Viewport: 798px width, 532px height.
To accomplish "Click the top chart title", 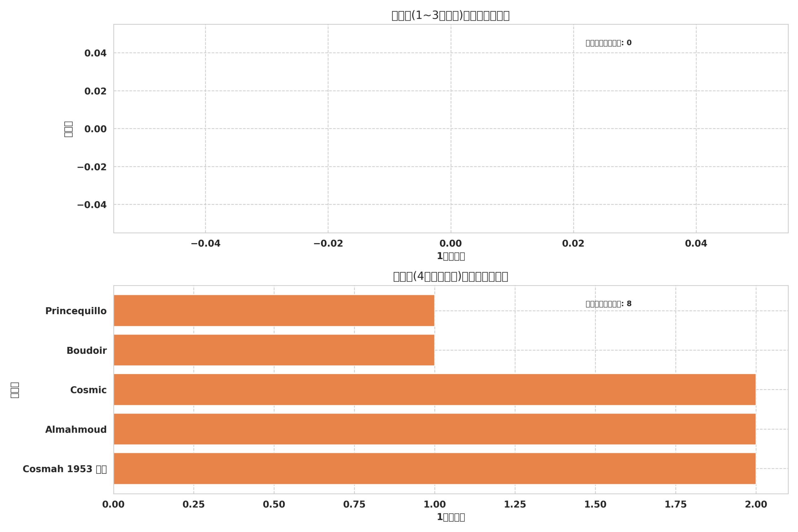I will click(x=450, y=16).
